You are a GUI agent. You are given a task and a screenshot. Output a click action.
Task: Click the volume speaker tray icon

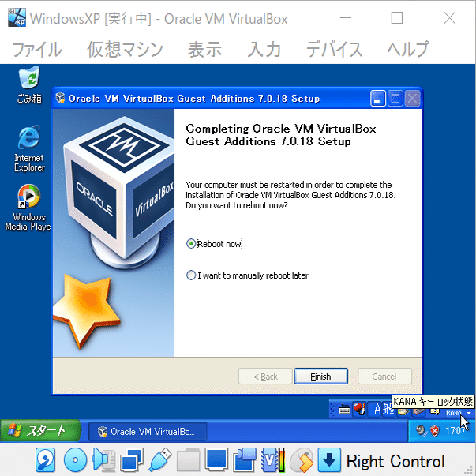pos(421,430)
